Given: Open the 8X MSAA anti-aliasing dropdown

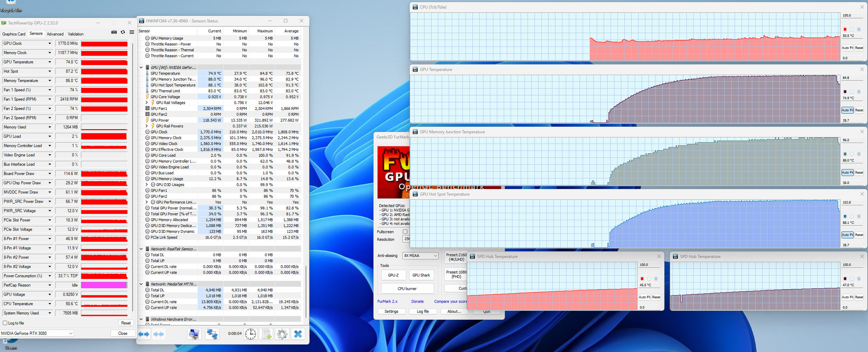Looking at the screenshot, I should (x=420, y=256).
